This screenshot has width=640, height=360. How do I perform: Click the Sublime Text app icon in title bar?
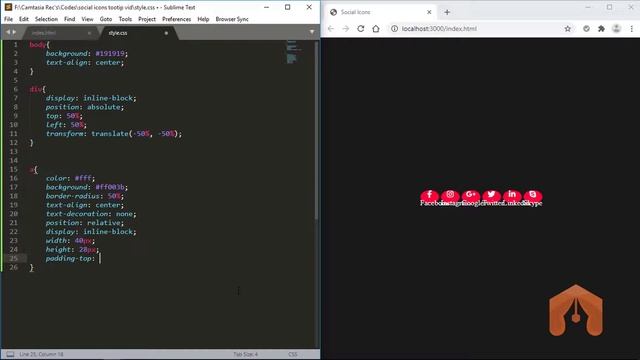pyautogui.click(x=8, y=7)
